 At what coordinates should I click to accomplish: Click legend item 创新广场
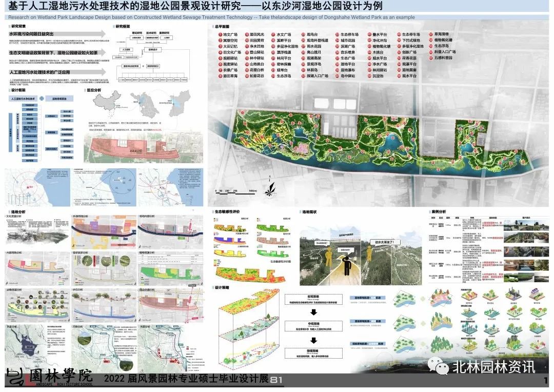407,52
